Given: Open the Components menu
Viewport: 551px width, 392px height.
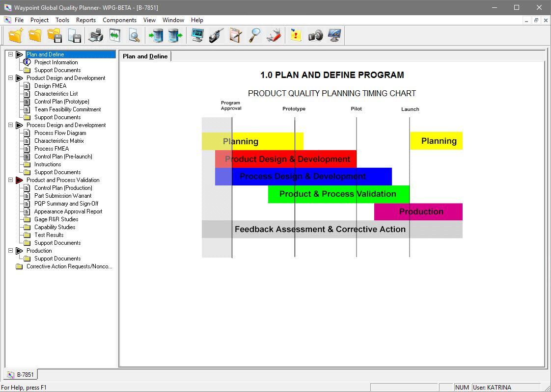Looking at the screenshot, I should [x=119, y=20].
